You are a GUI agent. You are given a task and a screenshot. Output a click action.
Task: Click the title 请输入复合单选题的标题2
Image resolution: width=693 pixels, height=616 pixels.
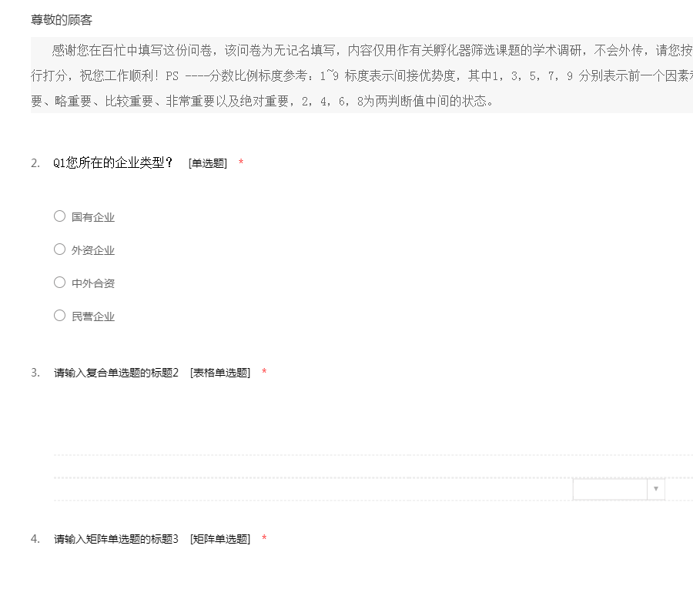115,373
